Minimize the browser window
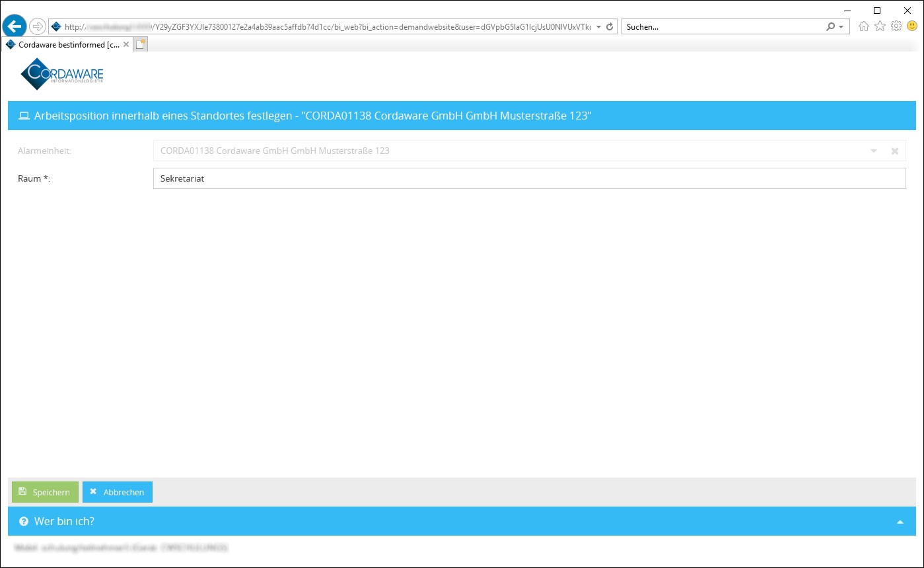 [x=847, y=10]
